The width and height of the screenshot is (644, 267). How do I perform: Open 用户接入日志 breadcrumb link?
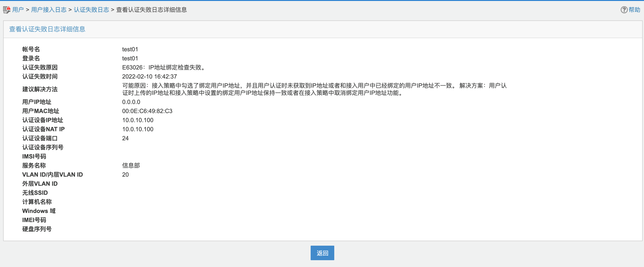[x=49, y=10]
